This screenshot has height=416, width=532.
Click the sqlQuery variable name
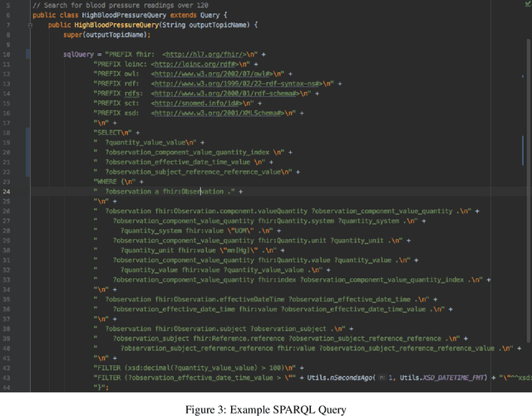(x=81, y=54)
